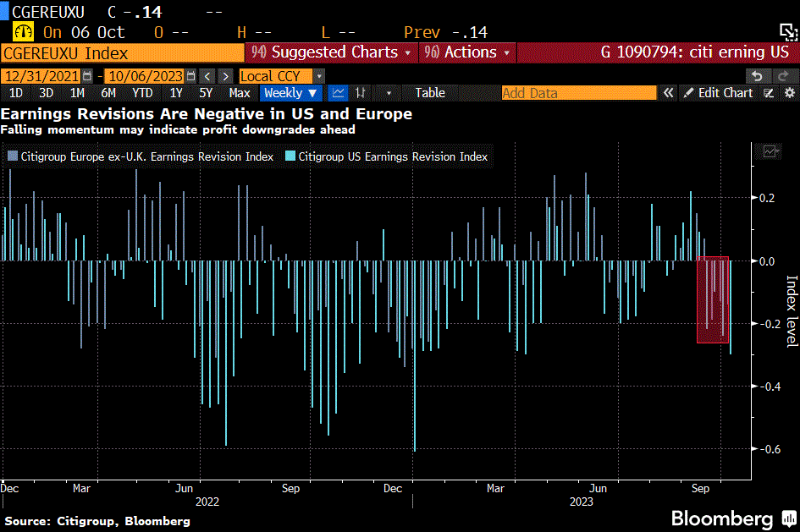The height and width of the screenshot is (532, 800).
Task: Go to the previous date range arrow
Action: pos(207,76)
